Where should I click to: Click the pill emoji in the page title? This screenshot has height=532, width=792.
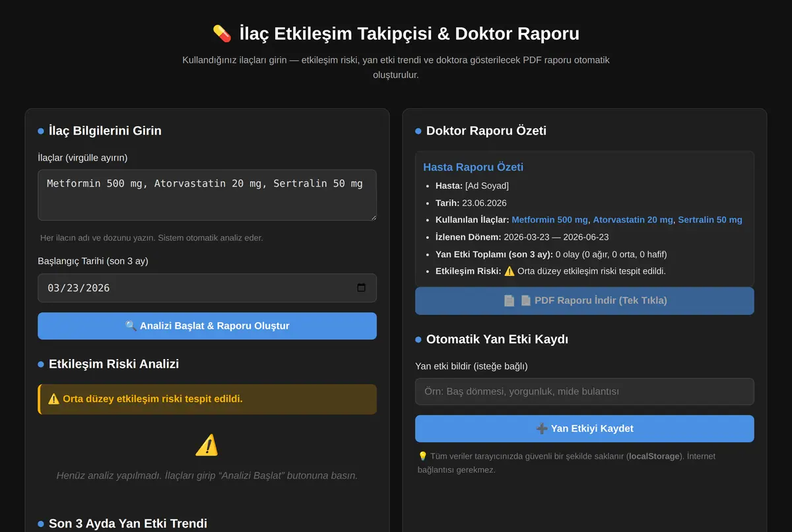pos(222,33)
